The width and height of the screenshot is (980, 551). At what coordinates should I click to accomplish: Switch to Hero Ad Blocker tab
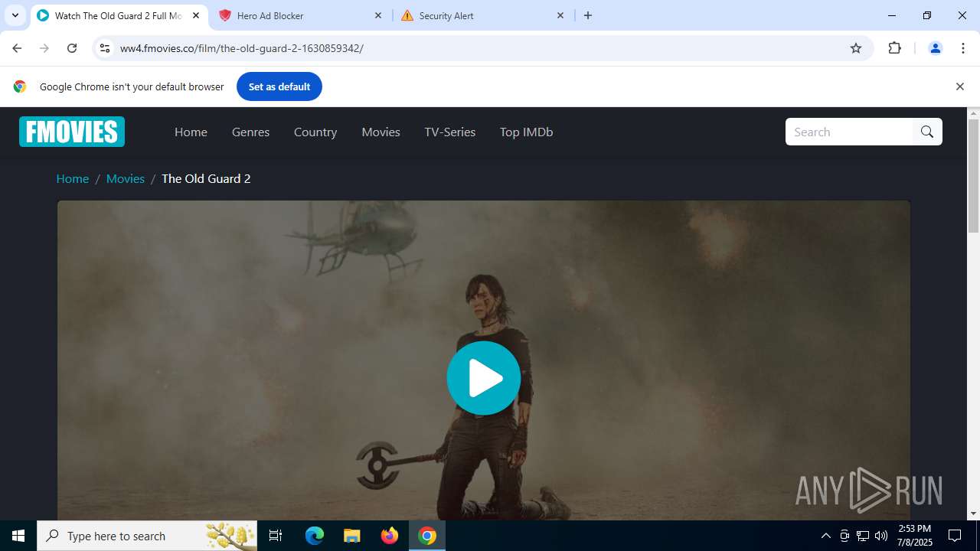300,15
